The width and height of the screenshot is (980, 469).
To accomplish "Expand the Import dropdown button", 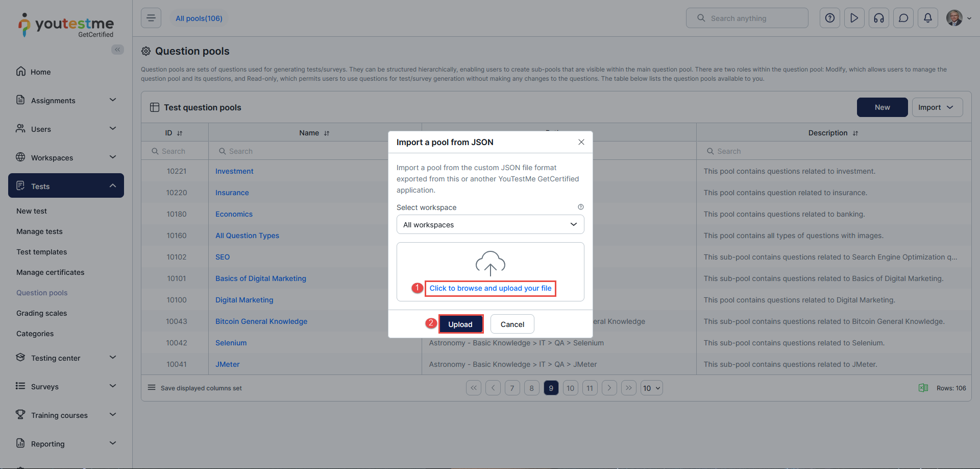I will click(937, 107).
